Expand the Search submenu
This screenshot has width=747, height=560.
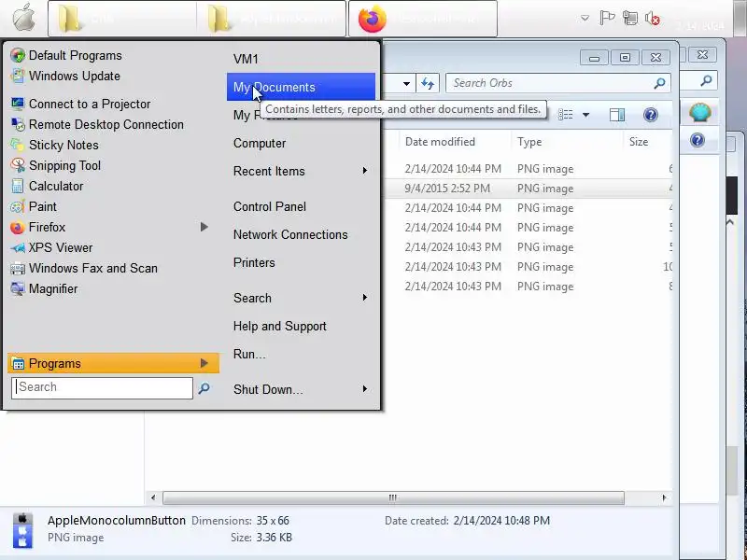(x=365, y=298)
